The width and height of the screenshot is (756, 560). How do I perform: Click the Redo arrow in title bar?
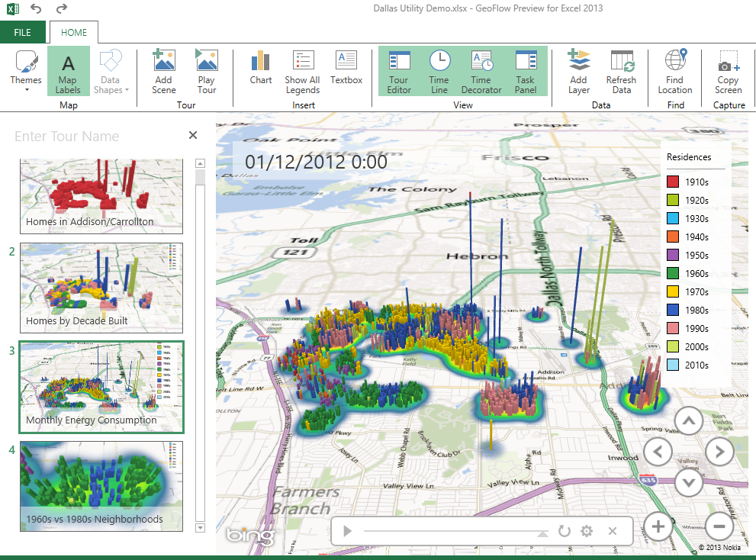(62, 8)
